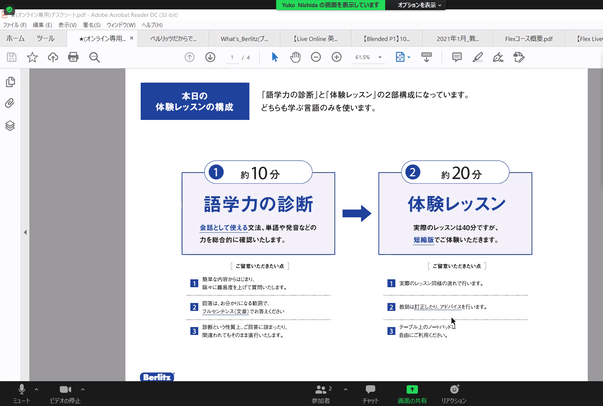Screen dimensions: 603x406
Task: Switch to the Flexコース概要.pdf tab
Action: pyautogui.click(x=529, y=39)
